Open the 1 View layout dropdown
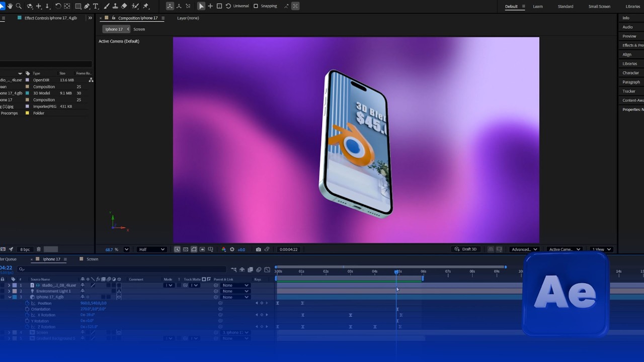The image size is (644, 362). [601, 249]
